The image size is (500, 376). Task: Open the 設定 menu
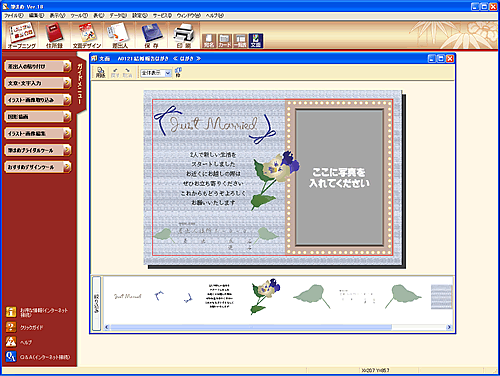coord(140,15)
